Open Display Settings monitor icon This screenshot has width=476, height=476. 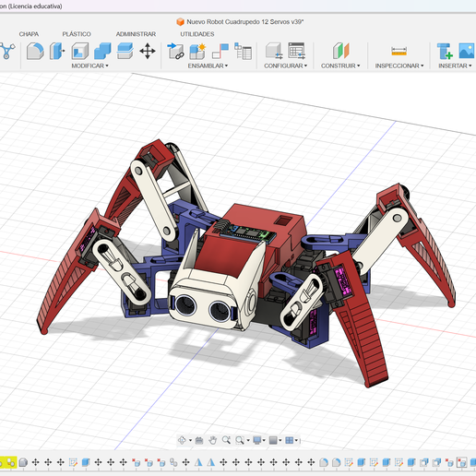[x=257, y=440]
